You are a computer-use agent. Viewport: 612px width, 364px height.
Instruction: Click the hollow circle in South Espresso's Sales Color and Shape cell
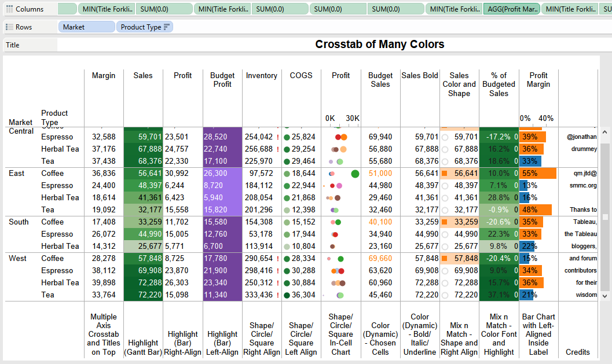coord(445,234)
